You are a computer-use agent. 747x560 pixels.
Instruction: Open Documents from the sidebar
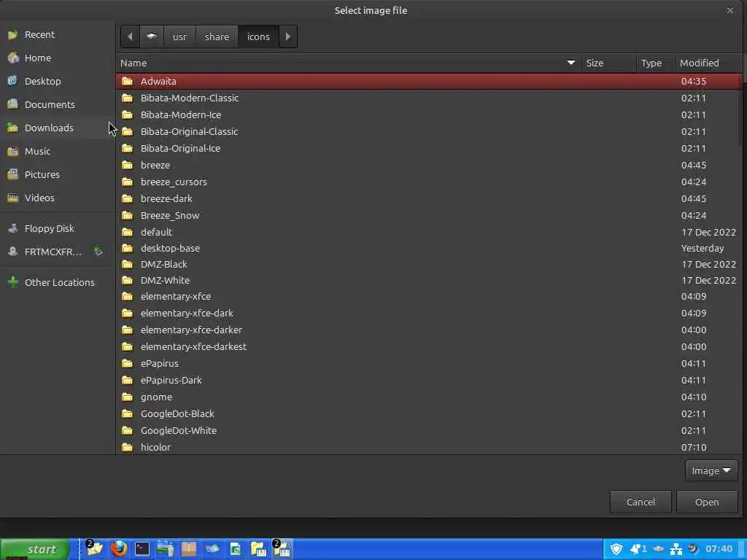click(57, 105)
